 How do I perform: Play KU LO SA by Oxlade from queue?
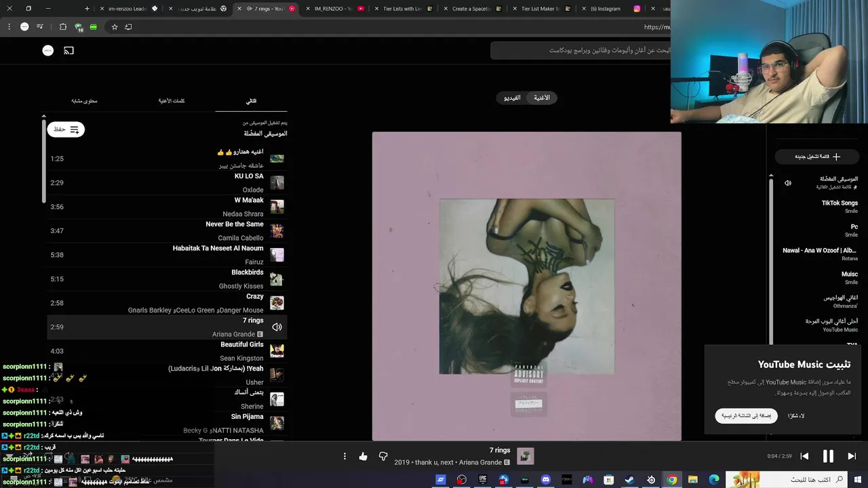167,183
